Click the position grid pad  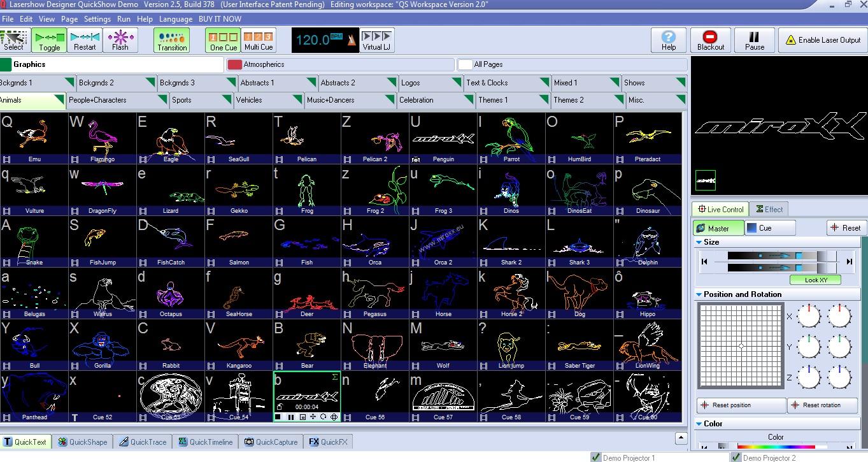click(741, 346)
